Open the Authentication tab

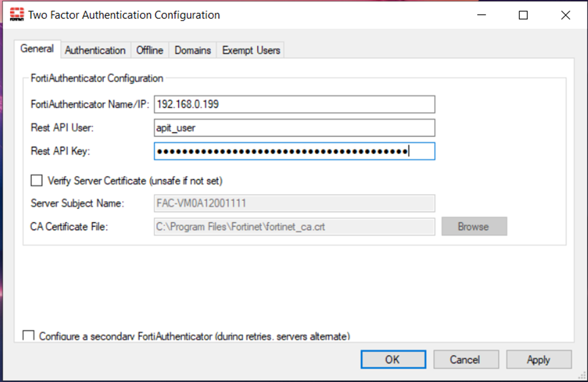tap(95, 50)
